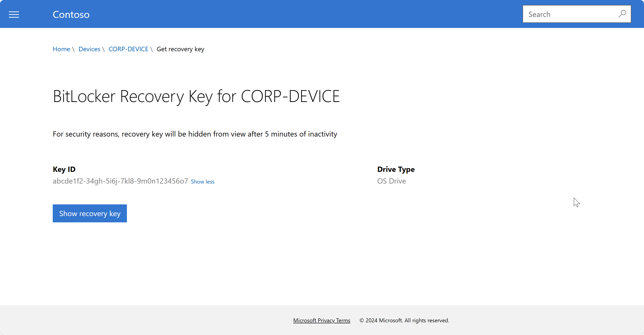
Task: Click Drive Type label heading
Action: (396, 169)
